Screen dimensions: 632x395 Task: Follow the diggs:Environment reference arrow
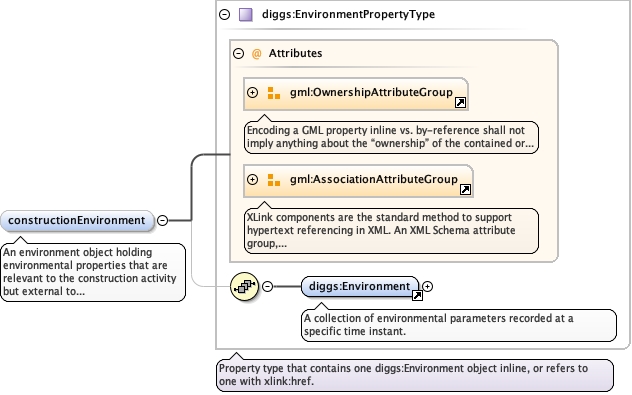pyautogui.click(x=417, y=296)
